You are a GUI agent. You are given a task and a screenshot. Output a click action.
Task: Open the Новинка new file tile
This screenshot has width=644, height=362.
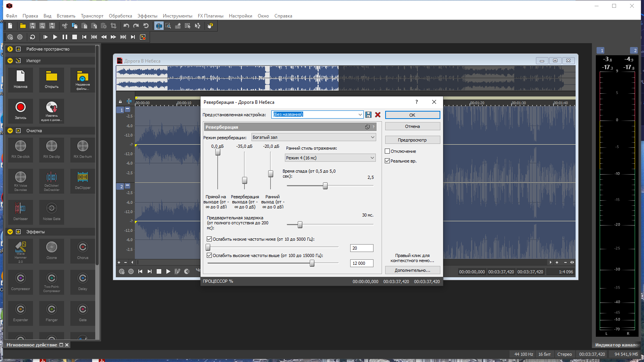[x=21, y=79]
